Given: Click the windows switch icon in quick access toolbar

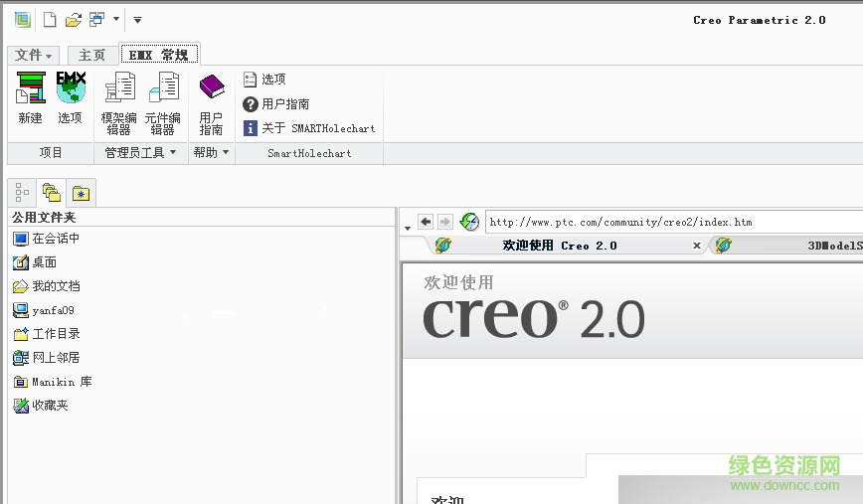Looking at the screenshot, I should coord(96,20).
